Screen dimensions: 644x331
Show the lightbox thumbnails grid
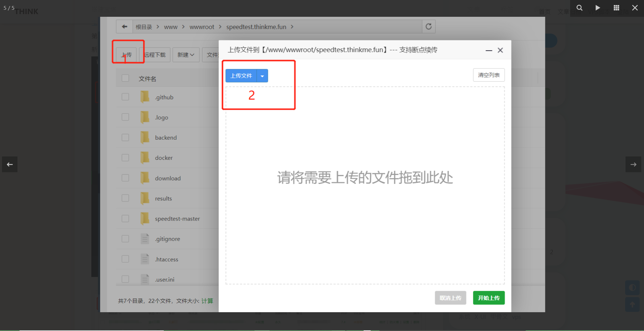pos(616,8)
